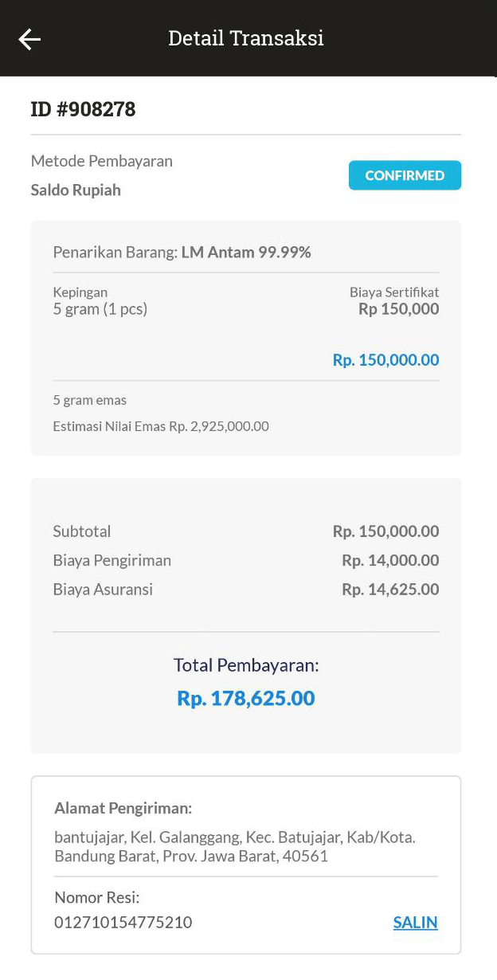Screen dimensions: 497x980
Task: Select the tracking number 012710154775210
Action: [123, 923]
